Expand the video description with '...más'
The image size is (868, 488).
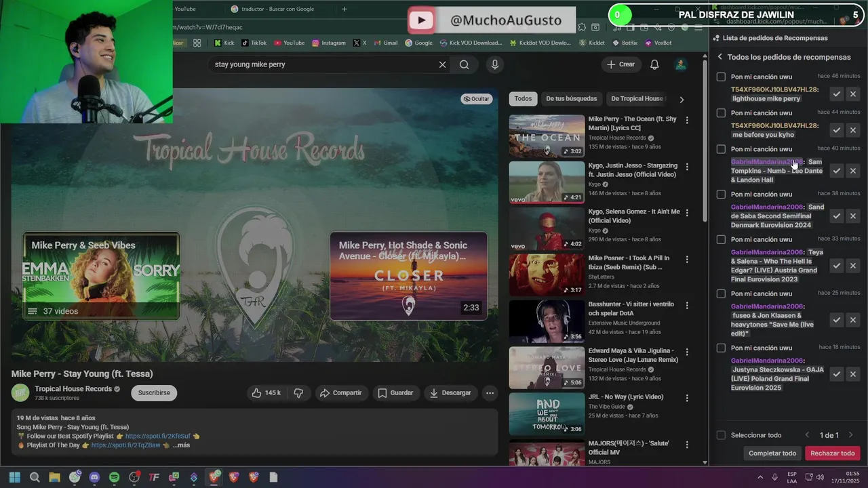pyautogui.click(x=181, y=445)
